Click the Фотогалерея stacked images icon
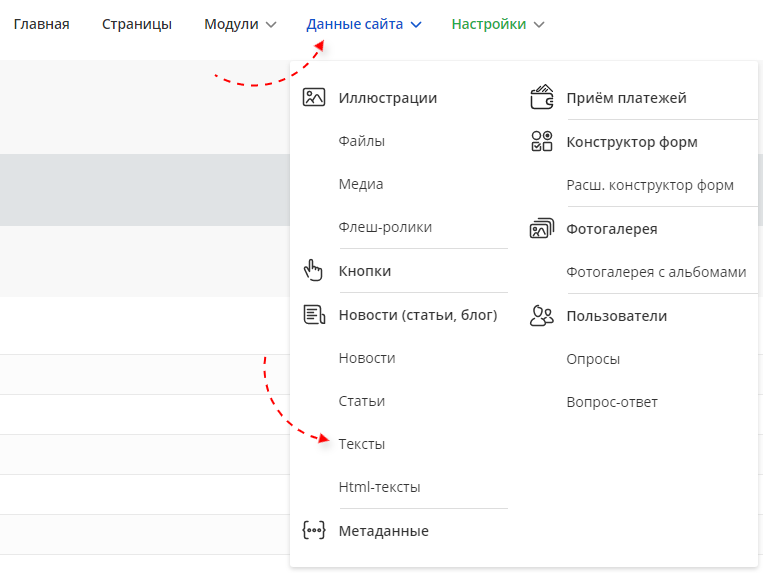 pos(541,229)
